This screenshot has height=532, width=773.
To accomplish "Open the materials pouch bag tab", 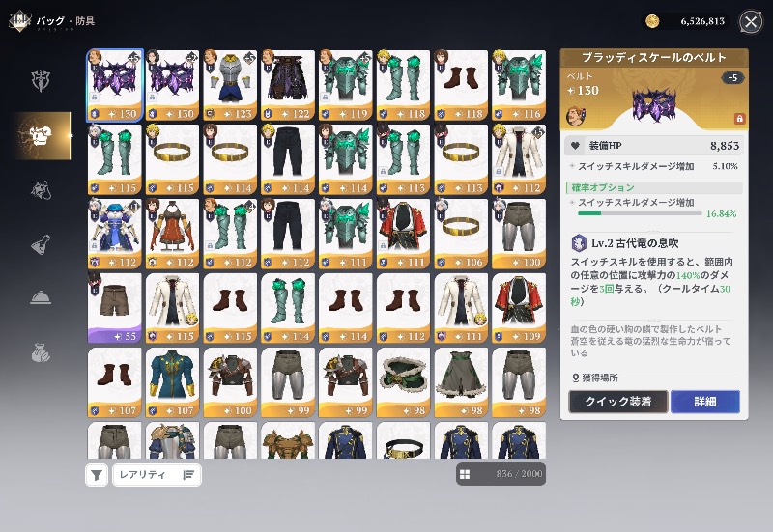I will click(x=41, y=352).
